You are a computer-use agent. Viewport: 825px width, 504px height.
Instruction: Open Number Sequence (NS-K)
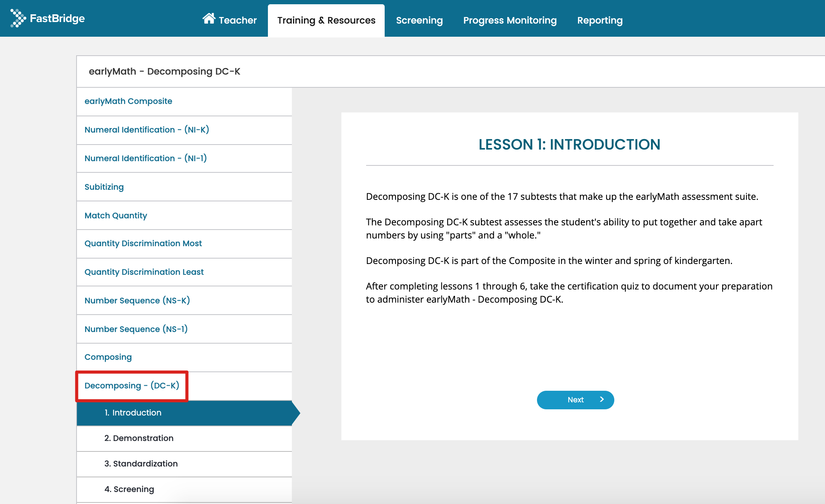tap(184, 301)
